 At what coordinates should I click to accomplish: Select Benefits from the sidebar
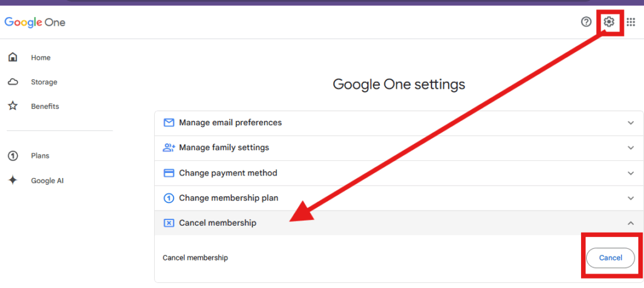(x=45, y=106)
